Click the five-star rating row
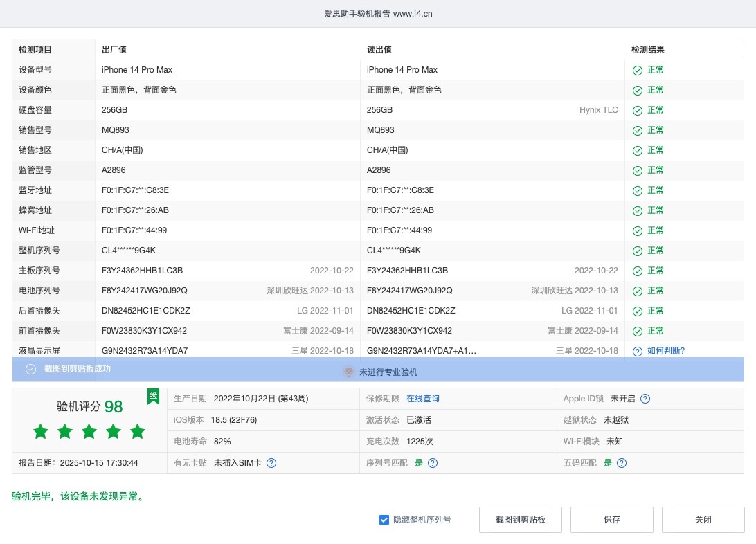The width and height of the screenshot is (756, 544). coord(89,432)
